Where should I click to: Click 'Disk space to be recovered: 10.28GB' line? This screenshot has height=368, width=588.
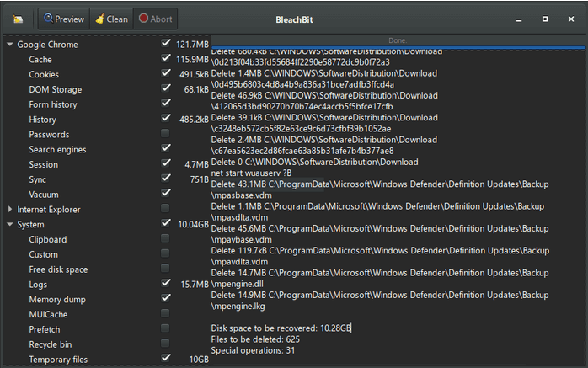tap(281, 328)
